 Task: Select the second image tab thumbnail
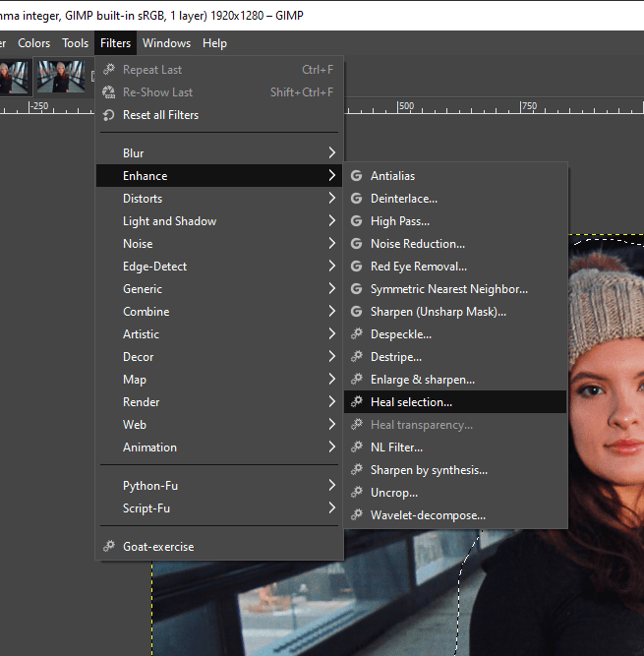click(x=61, y=76)
